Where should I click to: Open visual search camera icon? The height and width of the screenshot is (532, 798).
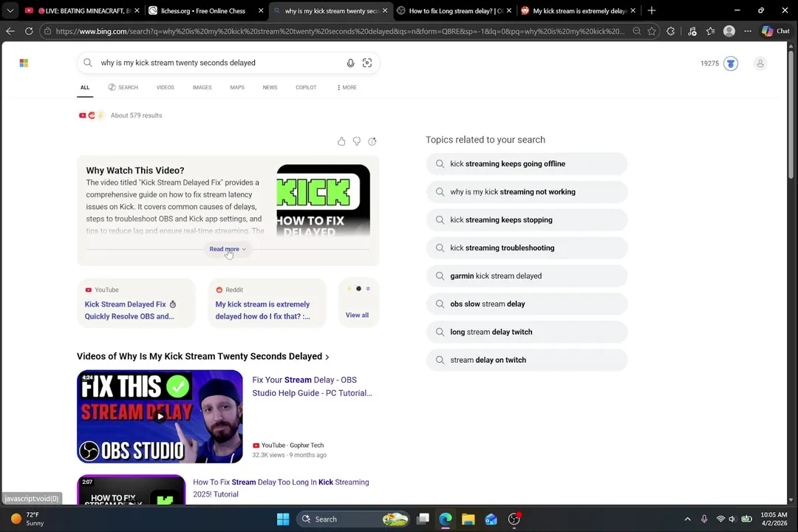click(367, 63)
